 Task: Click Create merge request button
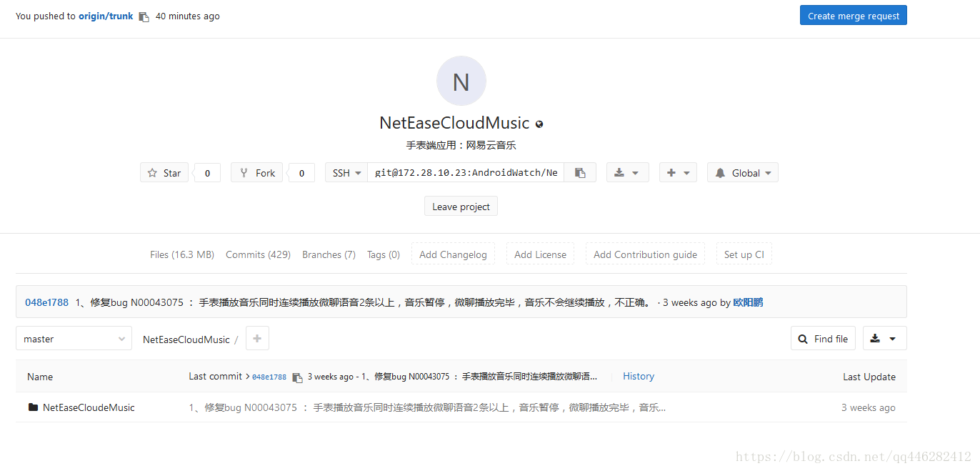point(854,16)
